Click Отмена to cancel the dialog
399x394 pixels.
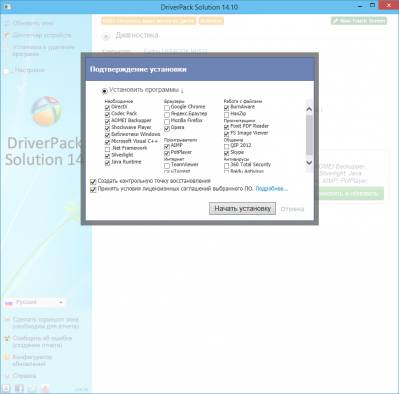tap(292, 209)
